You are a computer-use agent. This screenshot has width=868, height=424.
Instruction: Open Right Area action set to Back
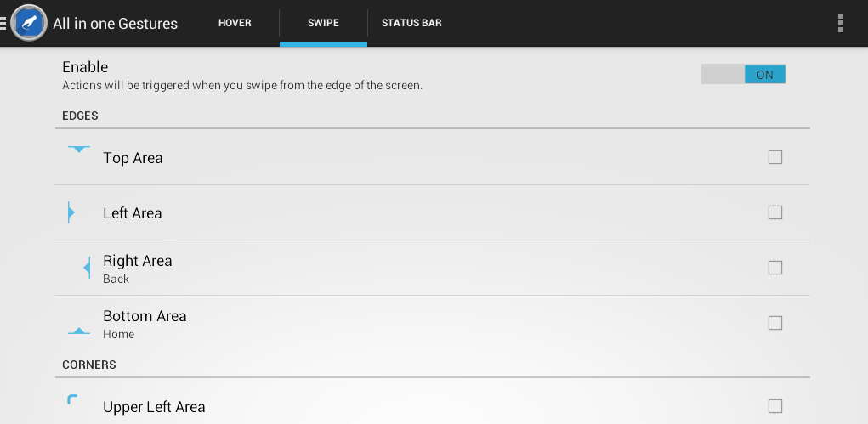(x=433, y=268)
